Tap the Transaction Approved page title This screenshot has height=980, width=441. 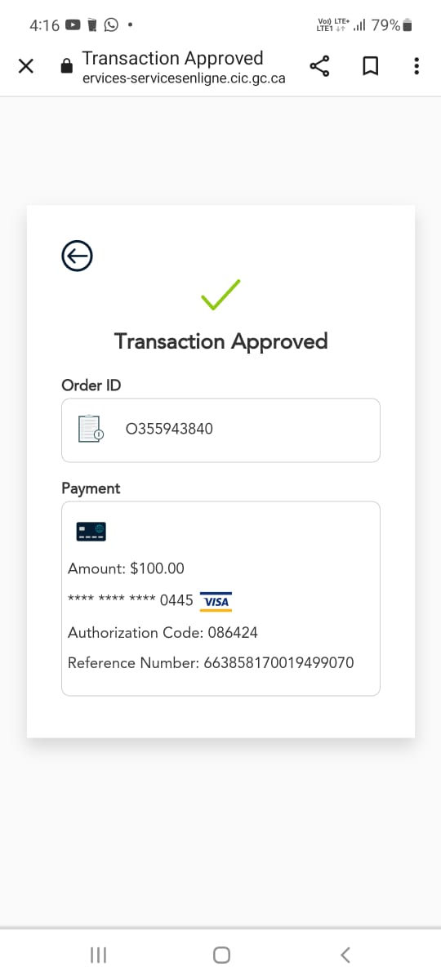220,341
